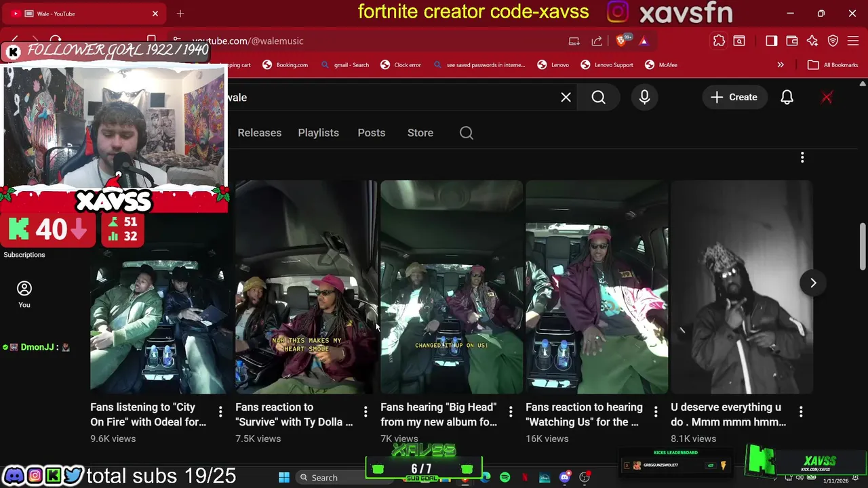The image size is (868, 488).
Task: Open the You section in sidebar
Action: 24,295
